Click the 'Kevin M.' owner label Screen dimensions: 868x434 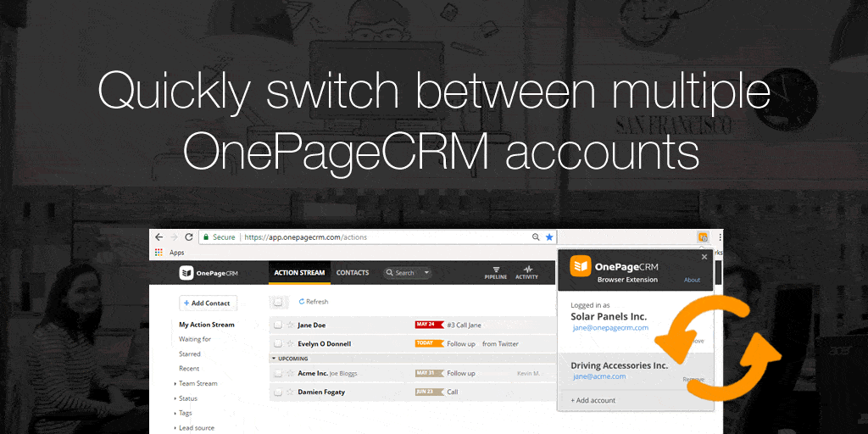[528, 373]
